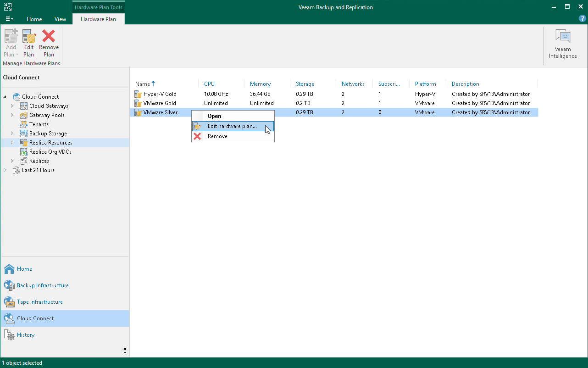Open the Tape Infrastructure view

pyautogui.click(x=39, y=302)
